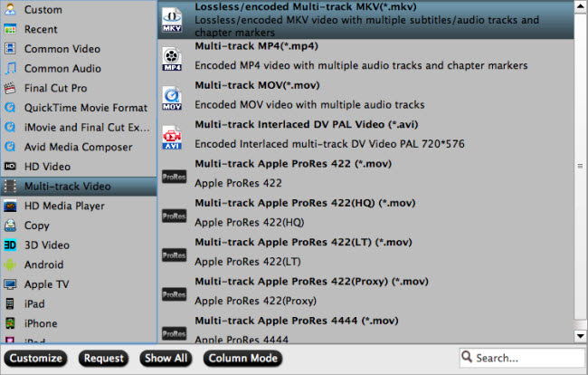Viewport: 588px width, 375px height.
Task: Click the Android robot icon
Action: point(10,264)
